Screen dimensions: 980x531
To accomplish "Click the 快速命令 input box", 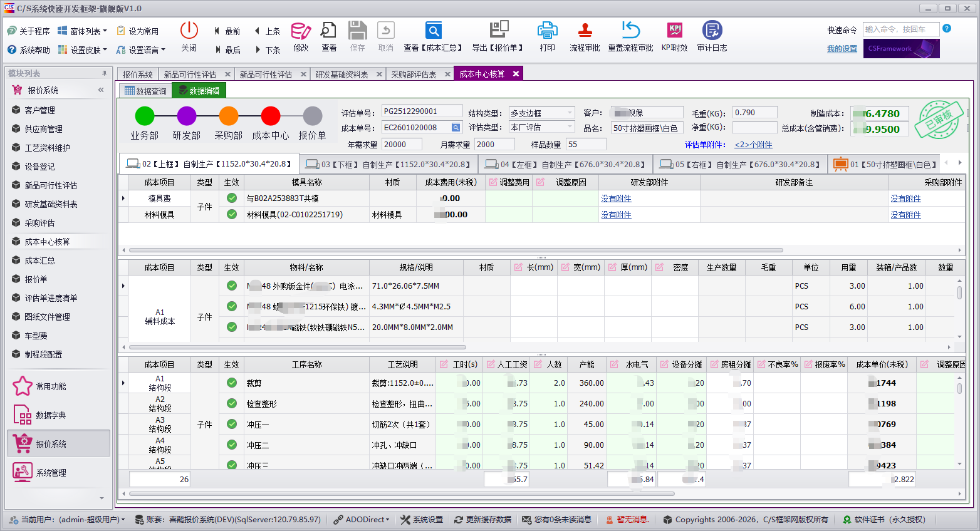I will [901, 29].
